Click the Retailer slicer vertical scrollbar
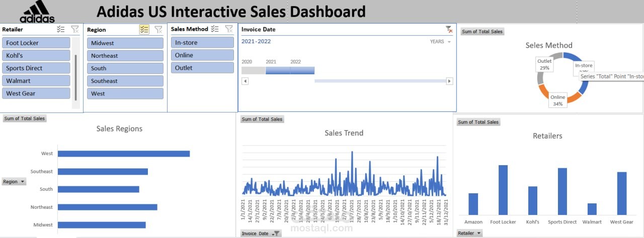The image size is (644, 238). (x=76, y=77)
